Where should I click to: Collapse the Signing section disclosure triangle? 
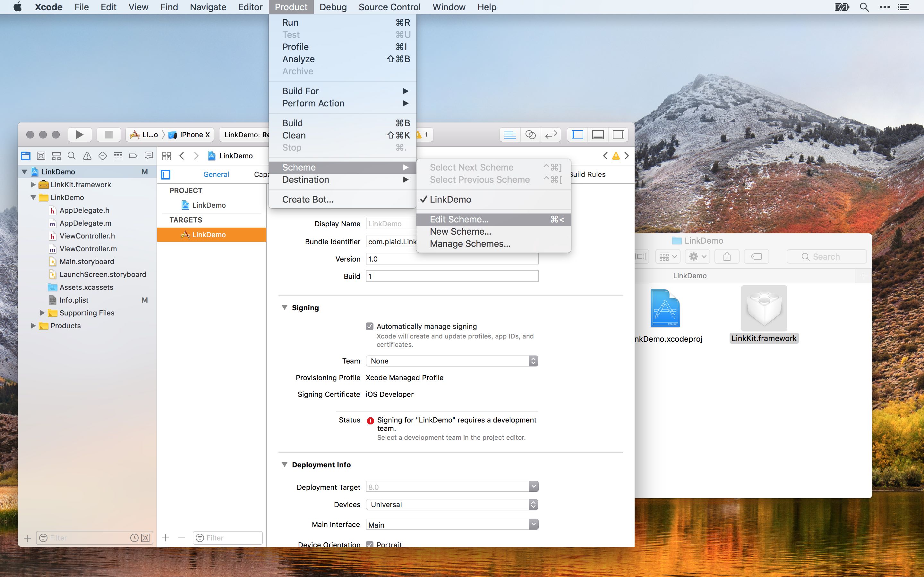click(285, 307)
